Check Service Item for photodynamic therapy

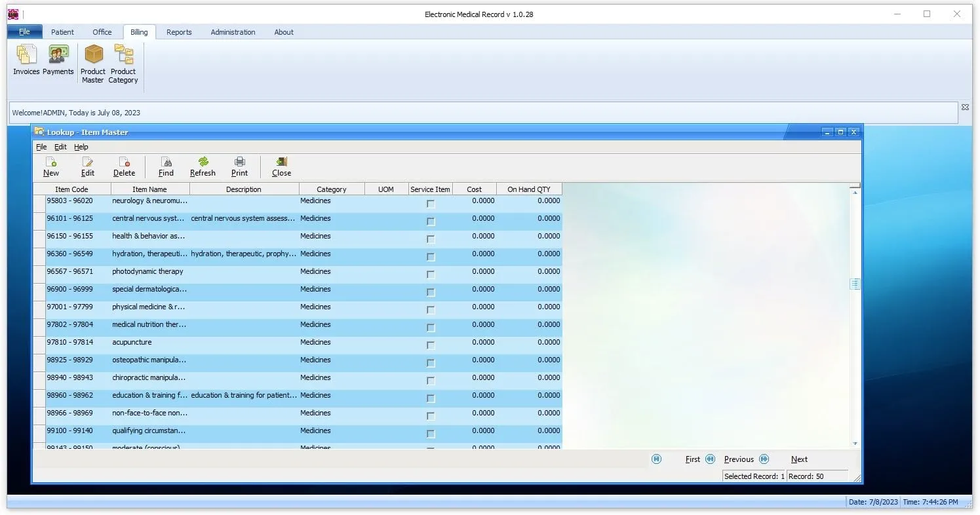[x=430, y=274]
